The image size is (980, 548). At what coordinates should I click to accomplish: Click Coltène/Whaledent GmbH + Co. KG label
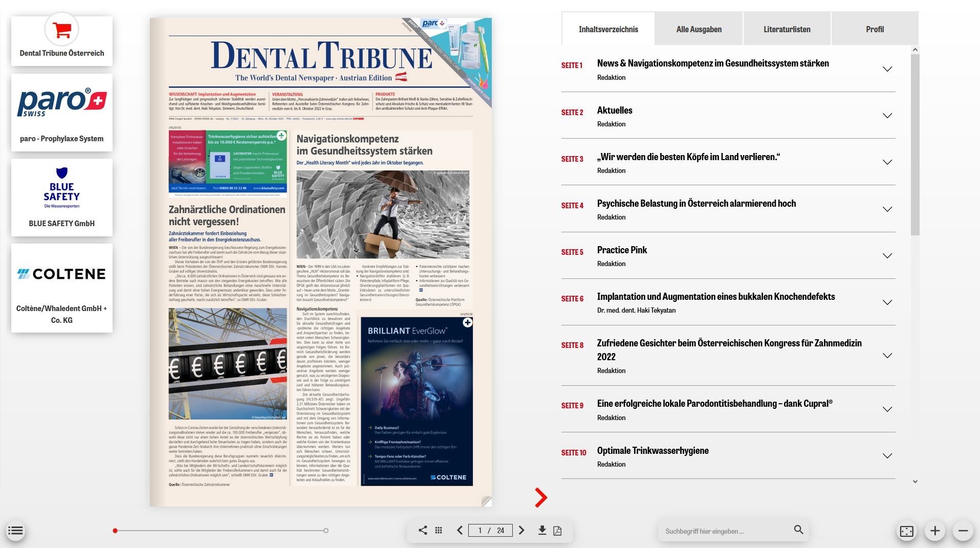coord(62,314)
